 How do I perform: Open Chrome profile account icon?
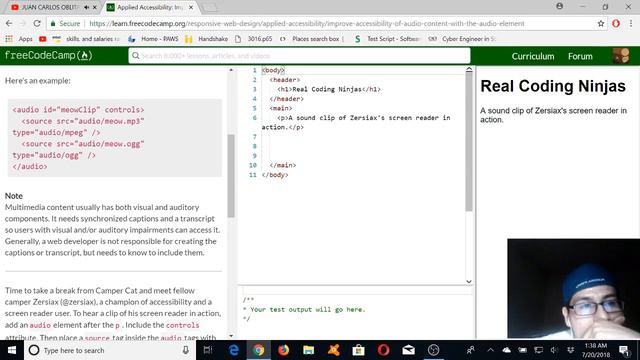560,7
